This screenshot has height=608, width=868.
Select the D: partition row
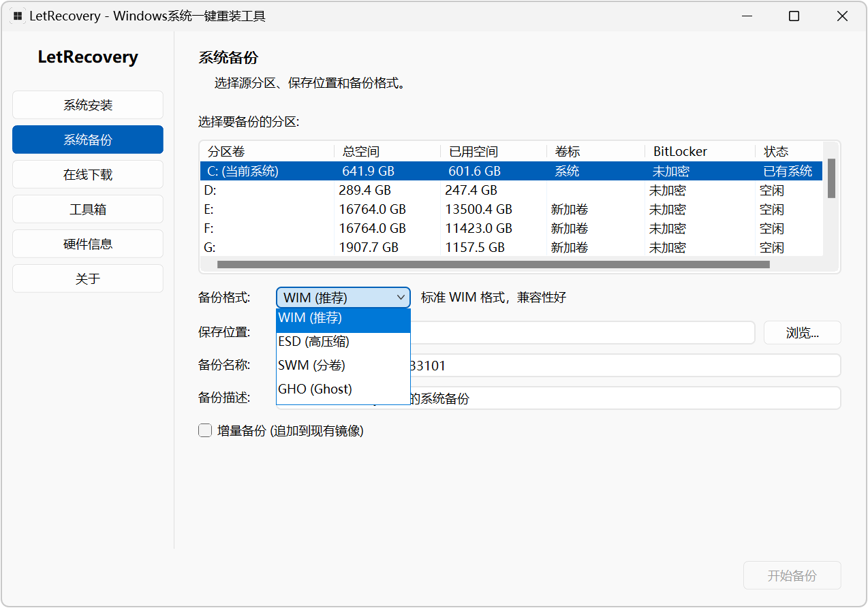[x=511, y=190]
